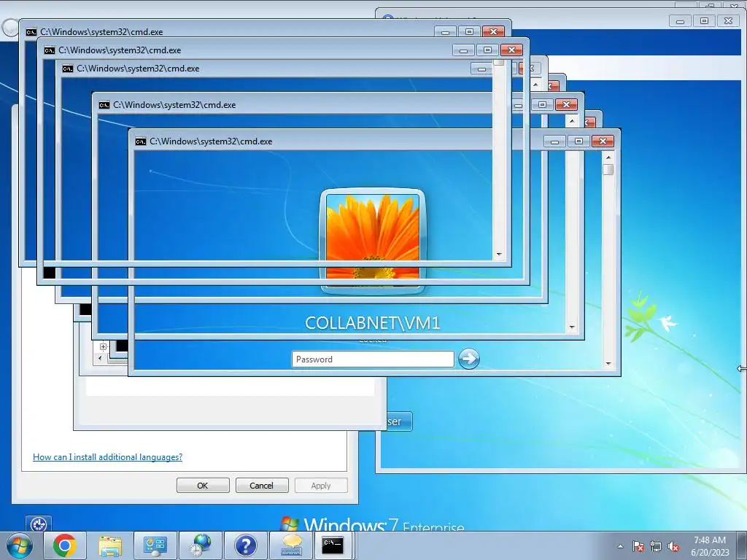Maximize the backmost cmd window

pos(469,32)
